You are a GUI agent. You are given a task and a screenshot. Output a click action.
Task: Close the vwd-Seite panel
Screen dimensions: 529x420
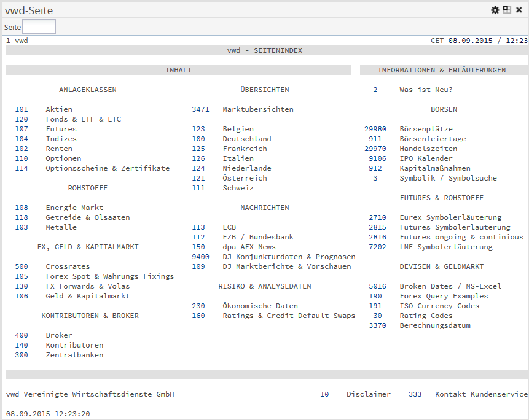tap(519, 10)
